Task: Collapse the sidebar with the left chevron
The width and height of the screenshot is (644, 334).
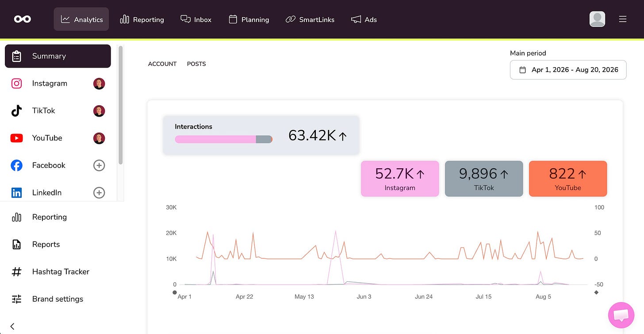Action: [12, 326]
